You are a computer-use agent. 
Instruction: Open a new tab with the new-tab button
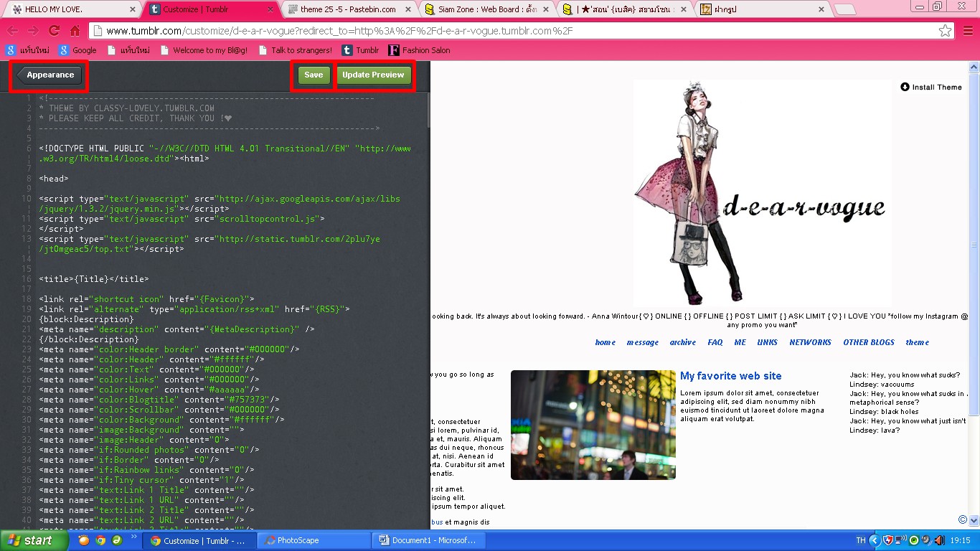846,9
